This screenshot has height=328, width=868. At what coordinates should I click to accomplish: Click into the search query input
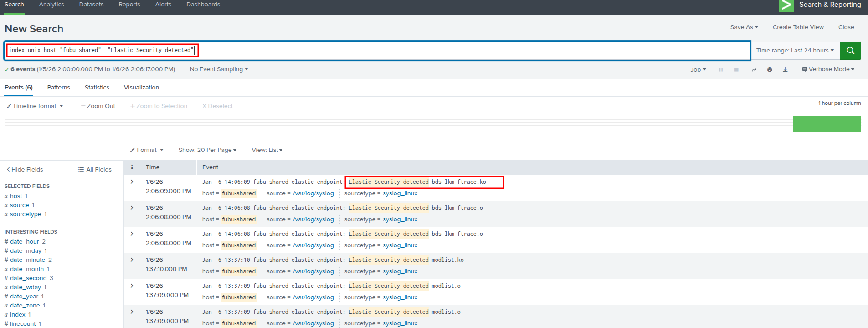click(x=456, y=51)
